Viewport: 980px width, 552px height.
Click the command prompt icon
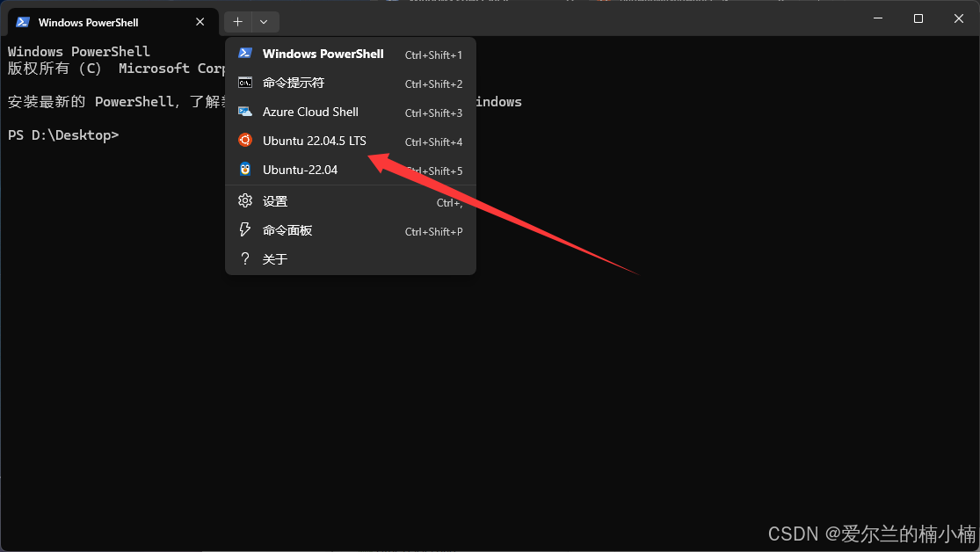[x=245, y=83]
